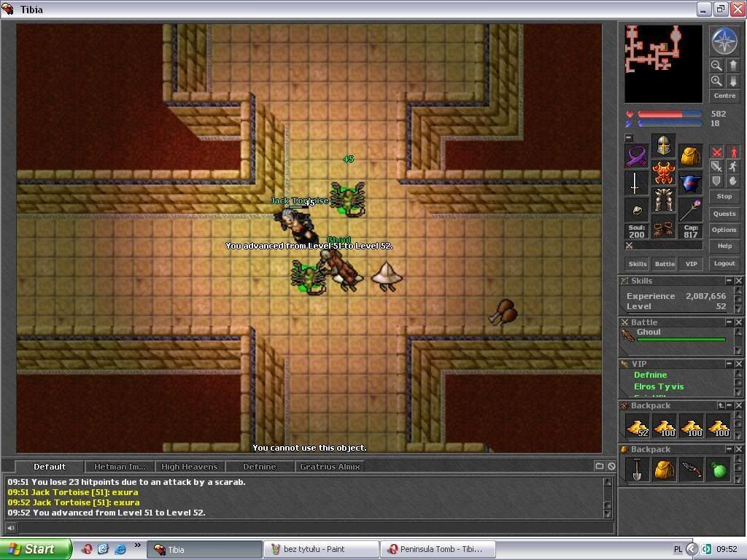Switch to bez tytułu - Paint in taskbar
The height and width of the screenshot is (560, 747).
click(322, 549)
